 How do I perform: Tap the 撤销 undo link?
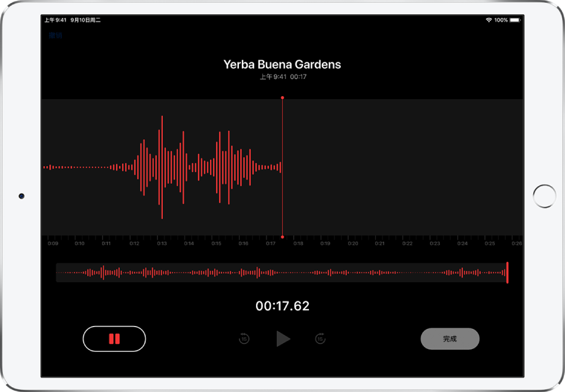[x=55, y=35]
